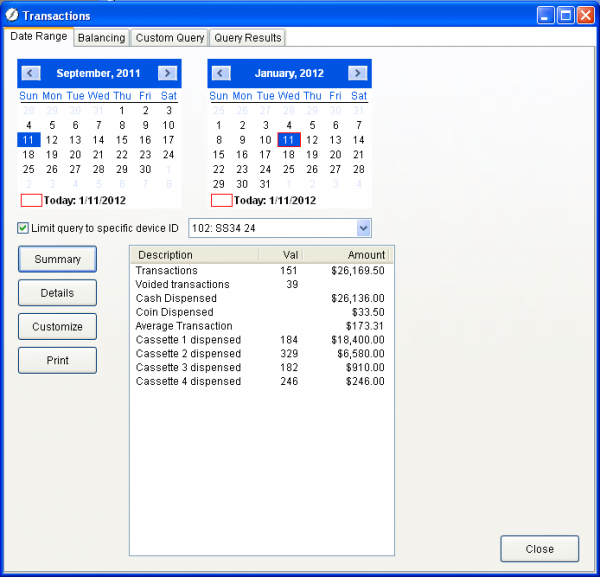Print the transaction report
The image size is (600, 577).
tap(57, 360)
